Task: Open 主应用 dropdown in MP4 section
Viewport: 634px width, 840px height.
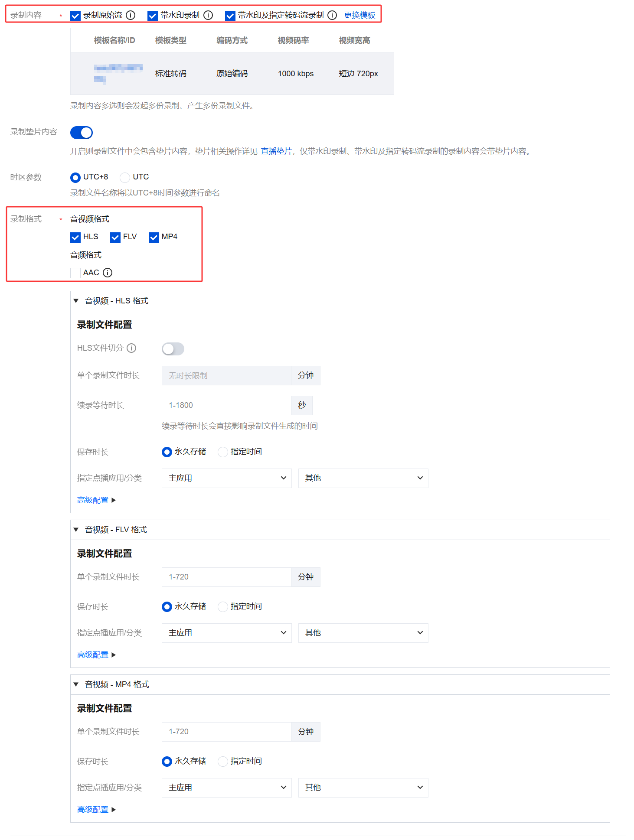Action: [227, 788]
